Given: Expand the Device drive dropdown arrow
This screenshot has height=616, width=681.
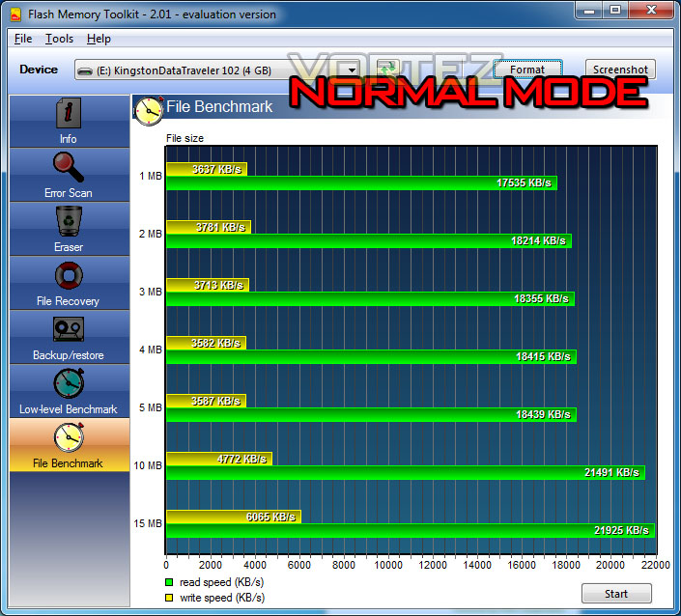Looking at the screenshot, I should [352, 70].
